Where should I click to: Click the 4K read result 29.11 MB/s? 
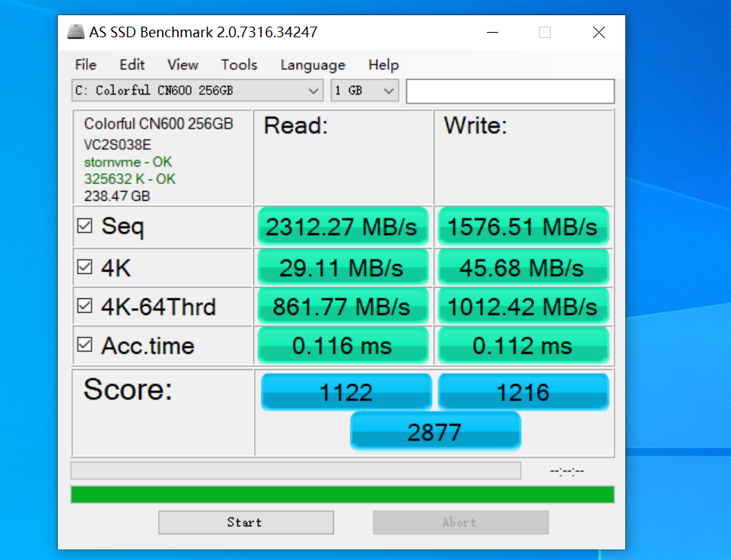tap(342, 268)
